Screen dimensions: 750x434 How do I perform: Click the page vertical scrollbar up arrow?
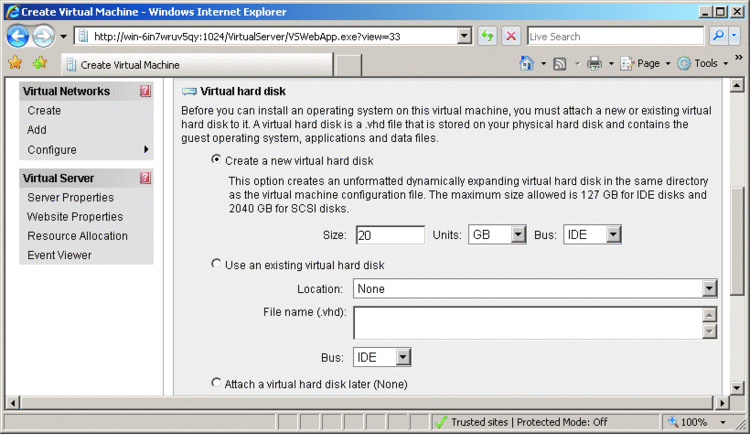point(737,86)
